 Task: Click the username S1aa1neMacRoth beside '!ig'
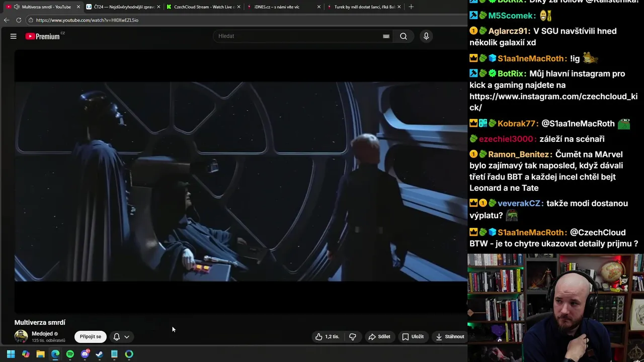point(532,58)
